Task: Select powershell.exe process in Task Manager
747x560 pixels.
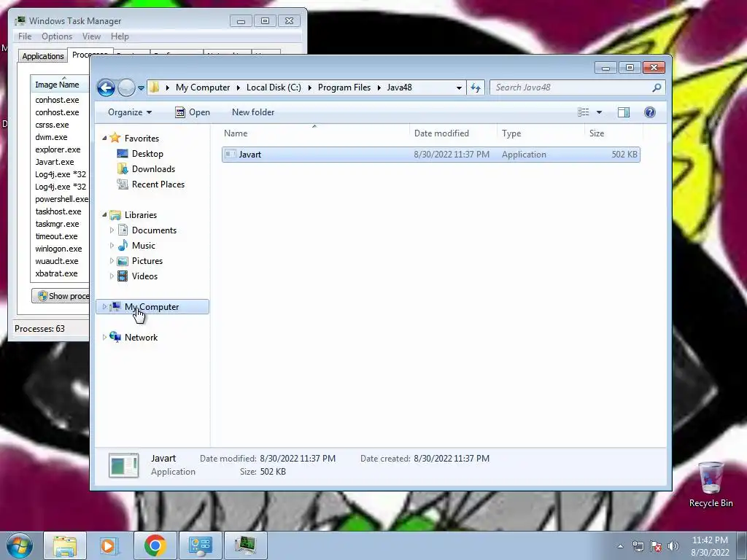Action: tap(61, 199)
